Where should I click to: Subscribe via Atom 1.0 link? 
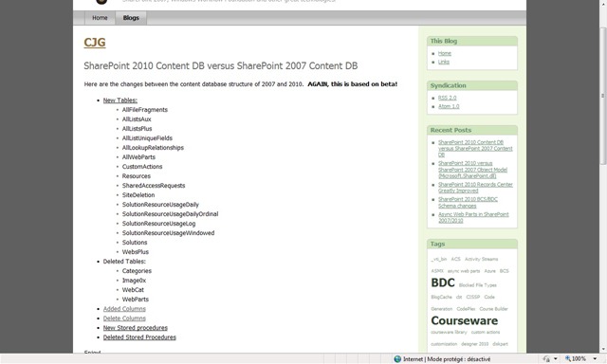click(449, 106)
